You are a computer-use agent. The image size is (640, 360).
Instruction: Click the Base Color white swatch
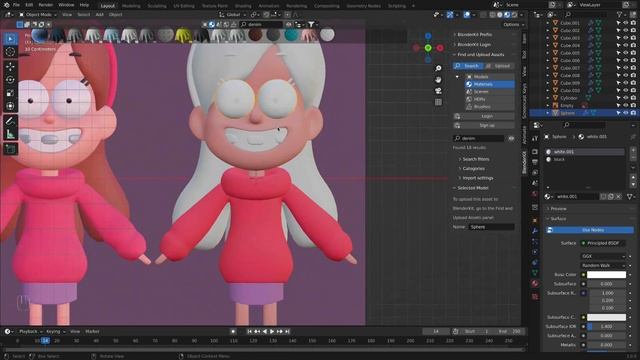click(606, 275)
